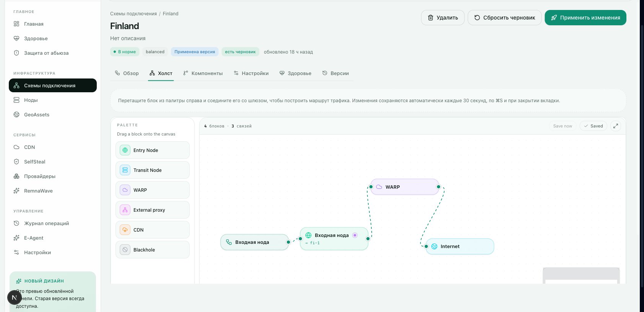The width and height of the screenshot is (644, 312).
Task: Click the WARP block input connector dot
Action: tap(371, 187)
